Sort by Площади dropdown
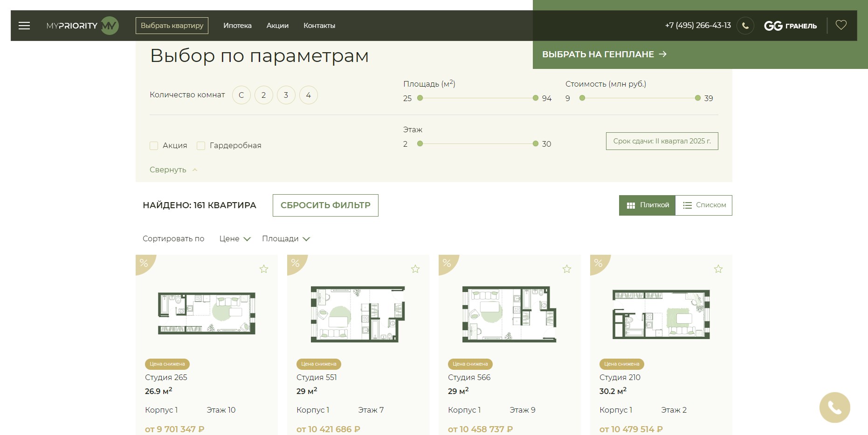 point(286,239)
